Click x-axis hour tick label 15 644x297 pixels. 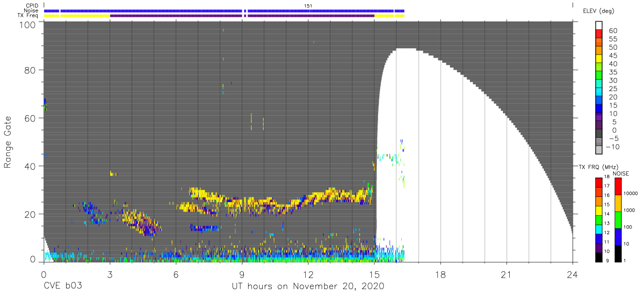click(x=374, y=274)
